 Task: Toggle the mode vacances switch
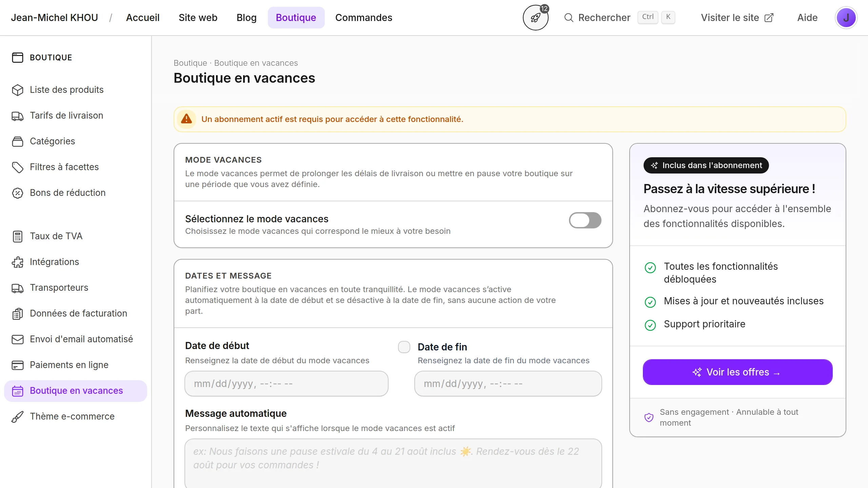[585, 220]
